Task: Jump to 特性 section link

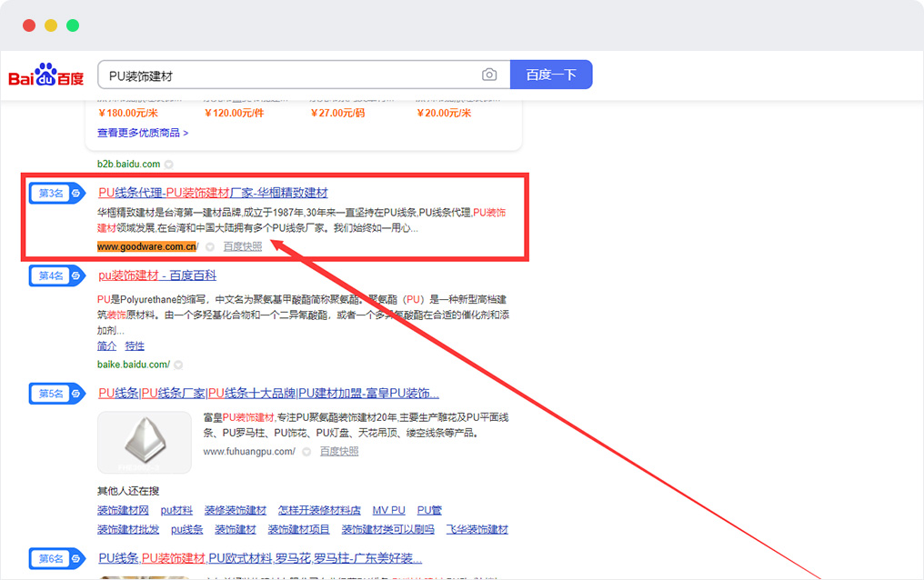Action: 135,345
